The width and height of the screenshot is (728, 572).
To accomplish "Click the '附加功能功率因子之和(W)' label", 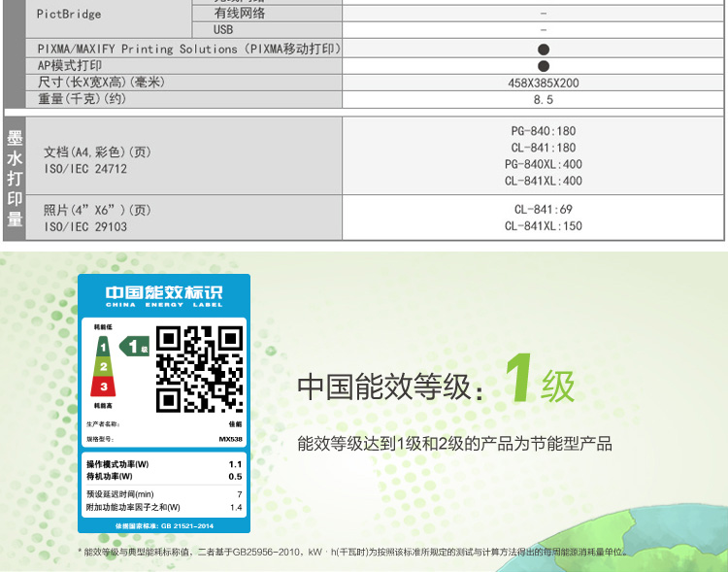I will pyautogui.click(x=133, y=507).
